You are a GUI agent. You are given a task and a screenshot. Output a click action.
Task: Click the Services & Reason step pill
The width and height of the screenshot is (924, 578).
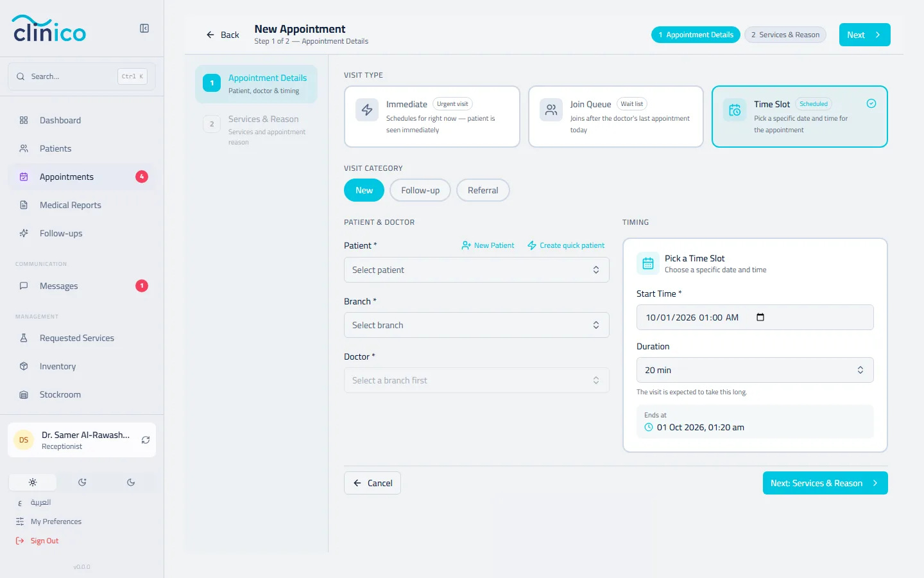[785, 35]
